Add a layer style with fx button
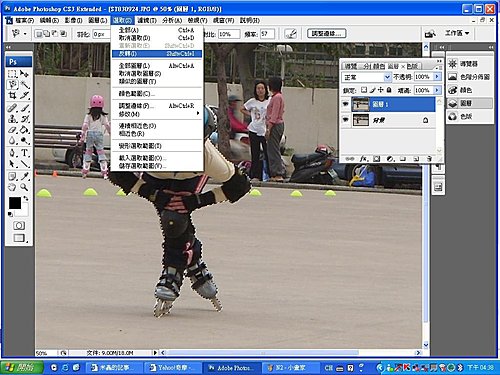 pos(363,159)
